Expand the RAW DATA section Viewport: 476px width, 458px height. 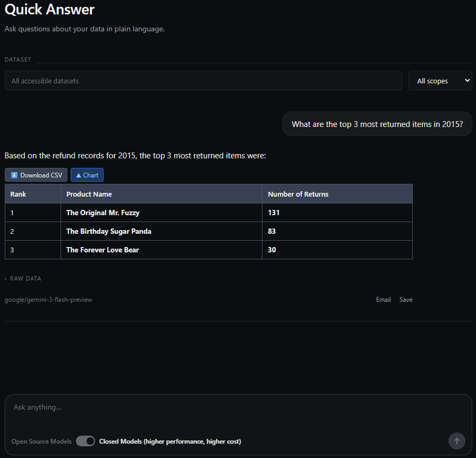tap(23, 278)
